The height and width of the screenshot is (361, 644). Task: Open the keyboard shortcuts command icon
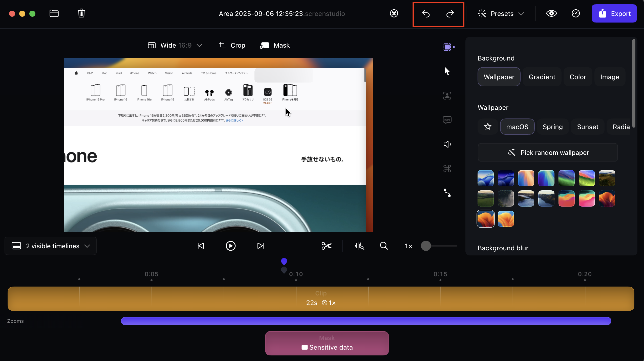coord(394,13)
